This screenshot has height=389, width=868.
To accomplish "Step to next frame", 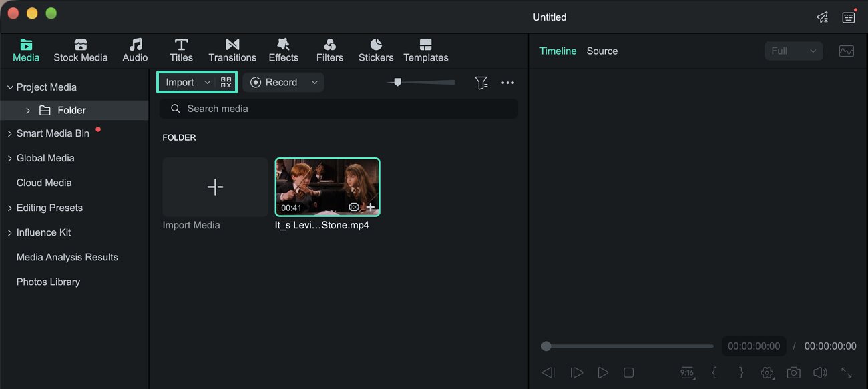I will 576,373.
